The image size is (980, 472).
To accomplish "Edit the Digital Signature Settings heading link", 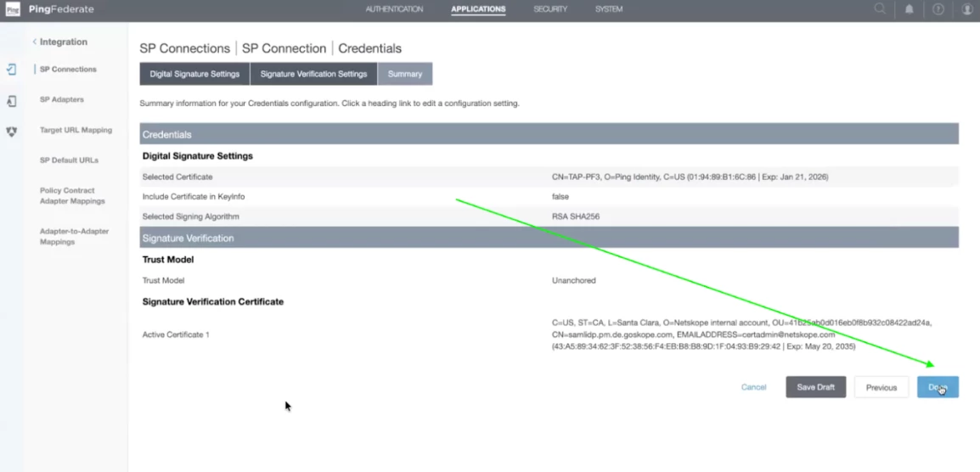I will point(198,155).
